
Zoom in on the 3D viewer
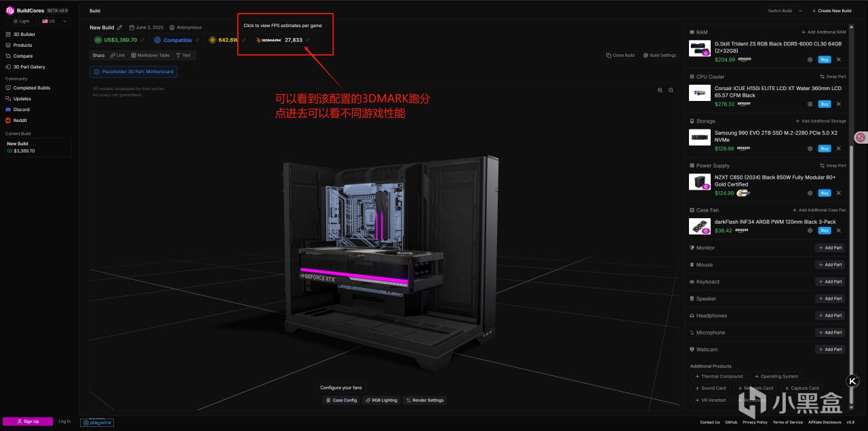click(x=660, y=90)
